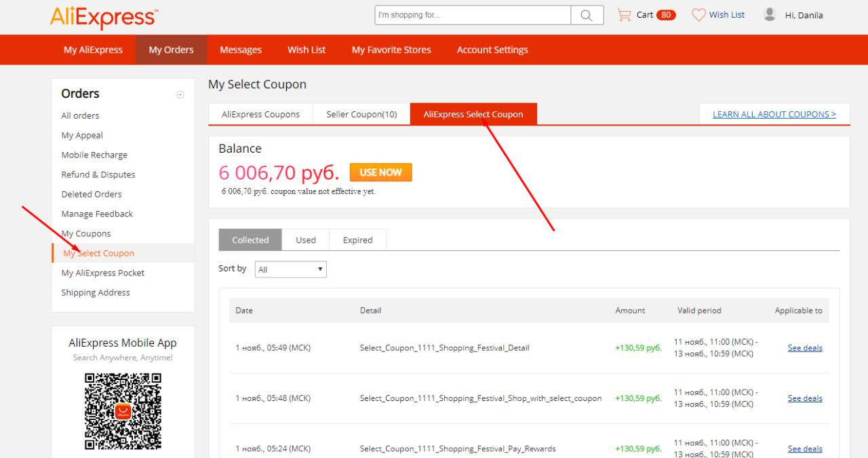Click Wish List text in header

point(727,15)
